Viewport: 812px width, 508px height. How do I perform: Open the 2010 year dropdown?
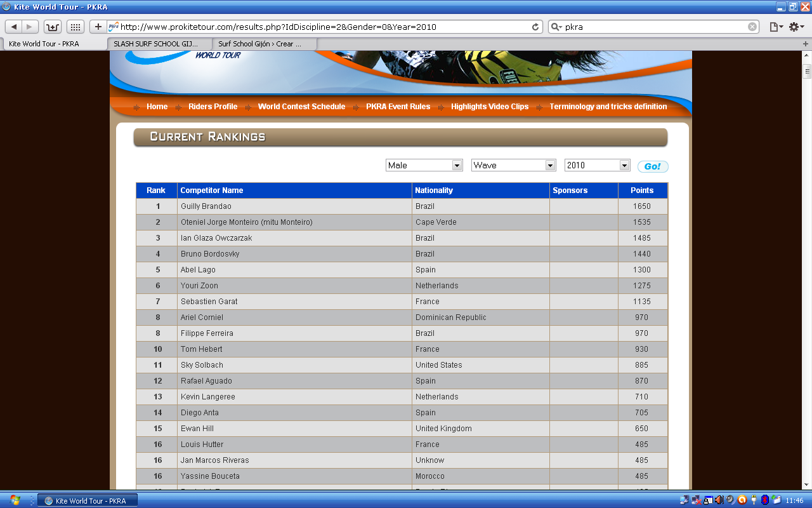pyautogui.click(x=597, y=165)
